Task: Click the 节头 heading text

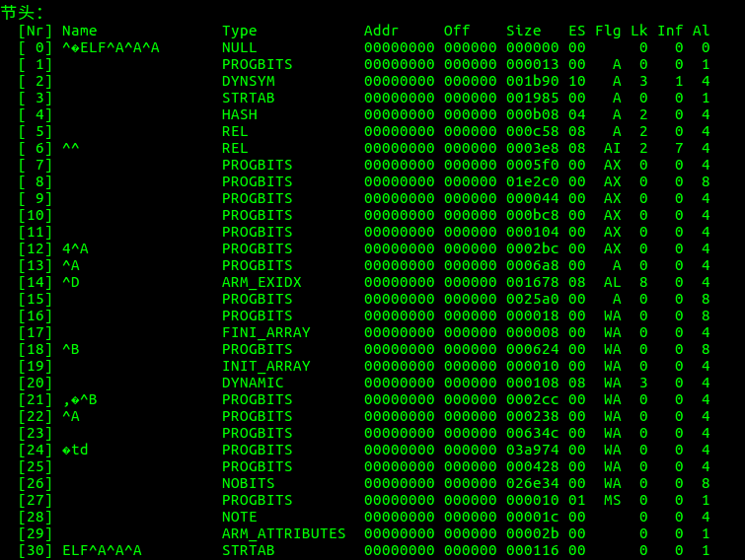Action: click(x=22, y=13)
